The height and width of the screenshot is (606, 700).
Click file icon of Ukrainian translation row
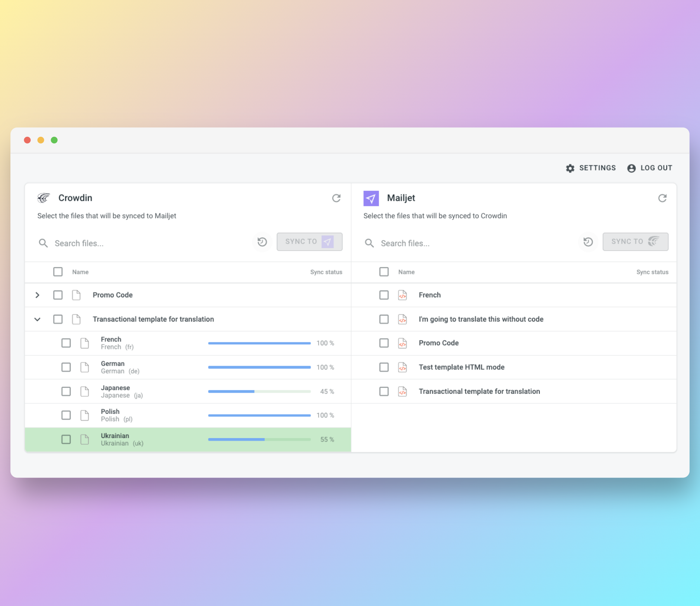point(84,440)
